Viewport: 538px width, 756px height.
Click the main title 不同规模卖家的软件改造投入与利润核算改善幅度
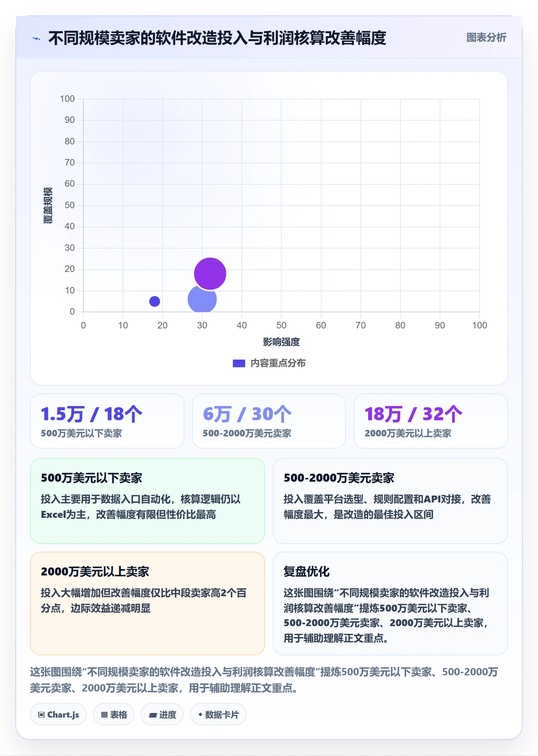pos(217,38)
